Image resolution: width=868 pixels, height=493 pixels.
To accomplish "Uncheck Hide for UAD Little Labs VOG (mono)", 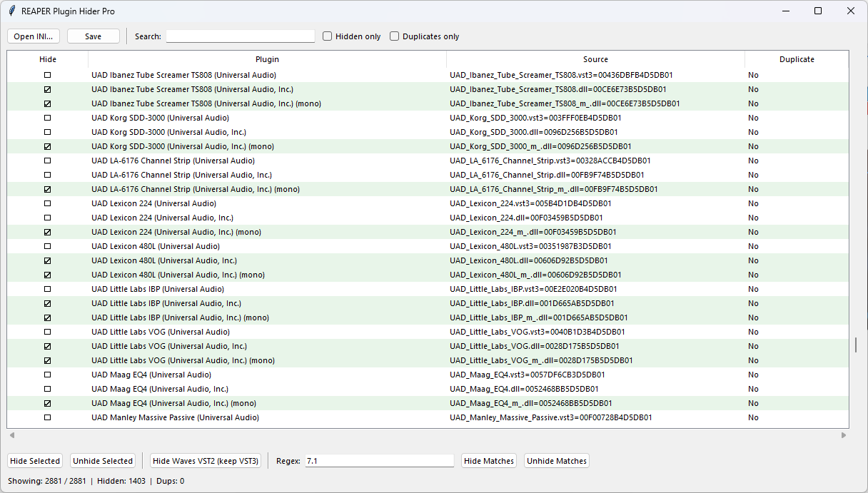I will click(x=48, y=360).
